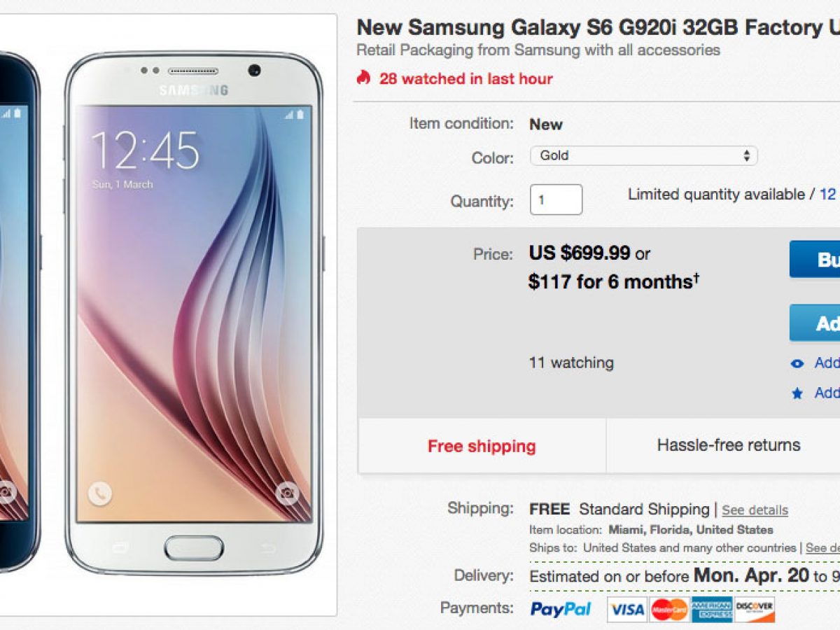Open the Color dropdown showing Gold
Viewport: 840px width, 630px height.
[x=643, y=155]
